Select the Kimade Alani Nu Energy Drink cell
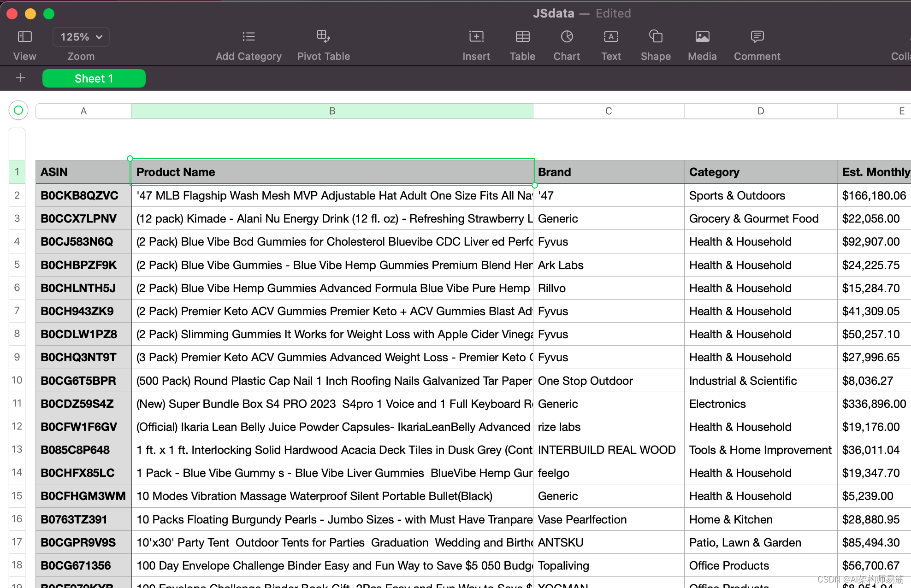The width and height of the screenshot is (911, 588). pyautogui.click(x=332, y=218)
